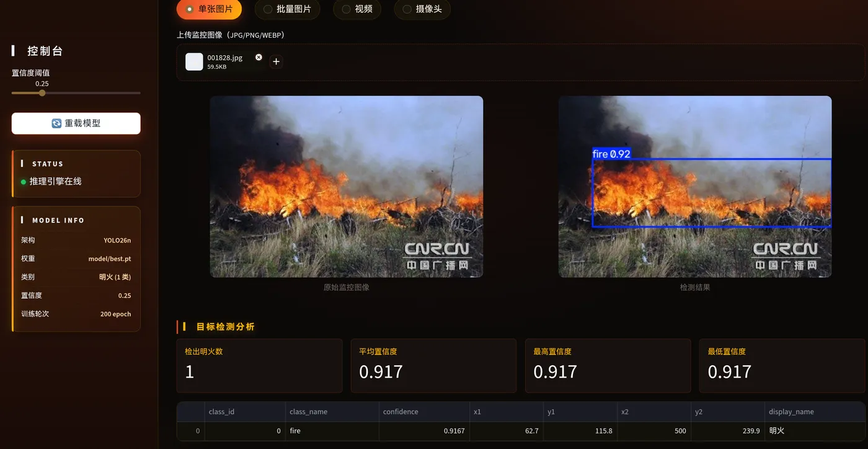Adjust the 置信度阈值 slider handle

point(42,93)
